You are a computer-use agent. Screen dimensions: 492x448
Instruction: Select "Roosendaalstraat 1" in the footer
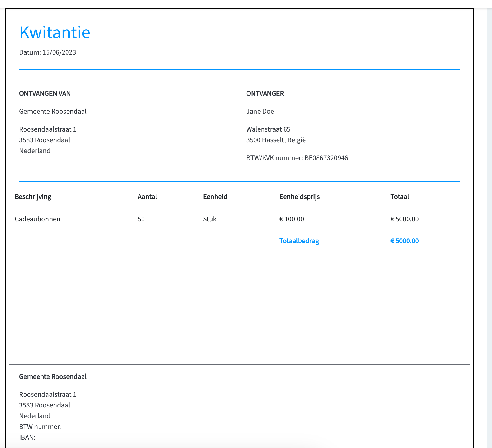click(48, 395)
